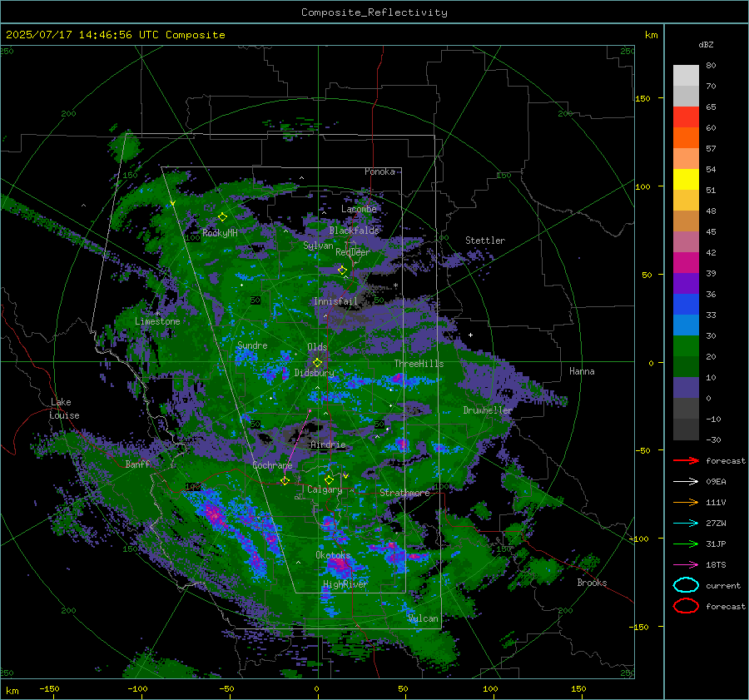The image size is (749, 700).
Task: Click the Ponoka label
Action: tap(379, 171)
